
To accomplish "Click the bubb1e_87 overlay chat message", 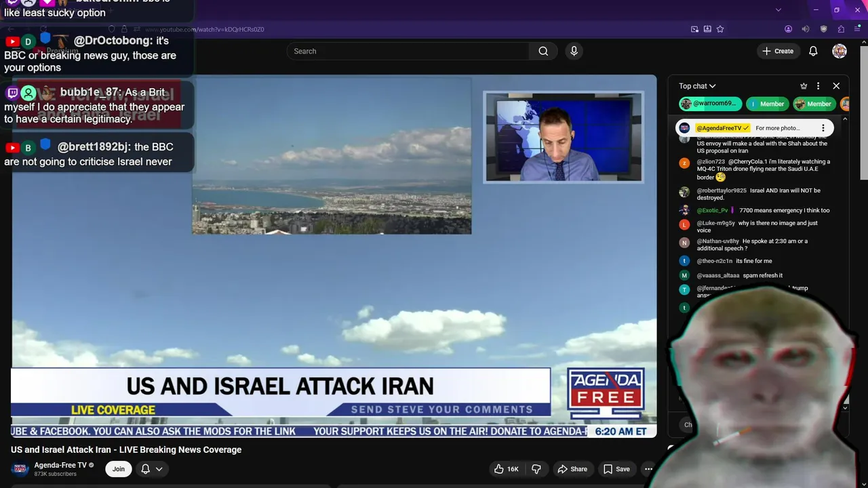I will [x=97, y=105].
